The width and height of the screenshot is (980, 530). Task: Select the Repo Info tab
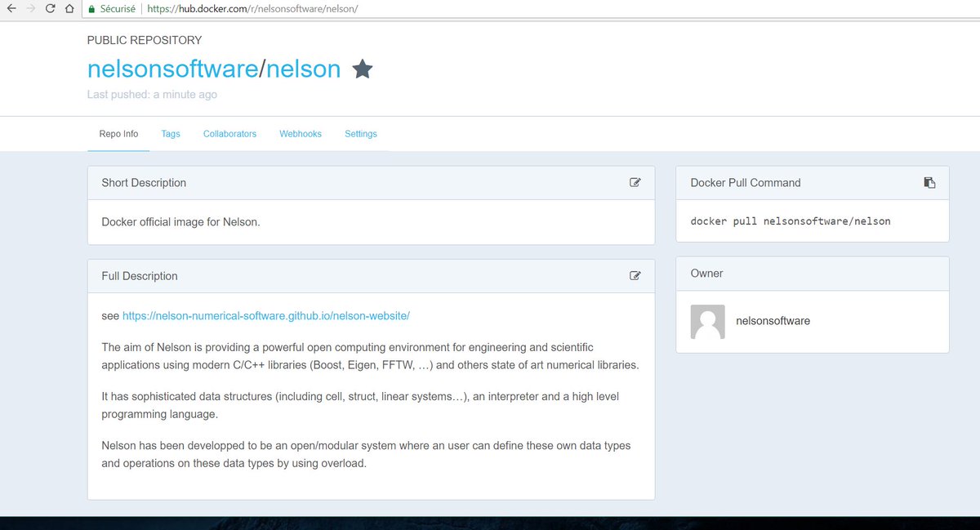(118, 134)
